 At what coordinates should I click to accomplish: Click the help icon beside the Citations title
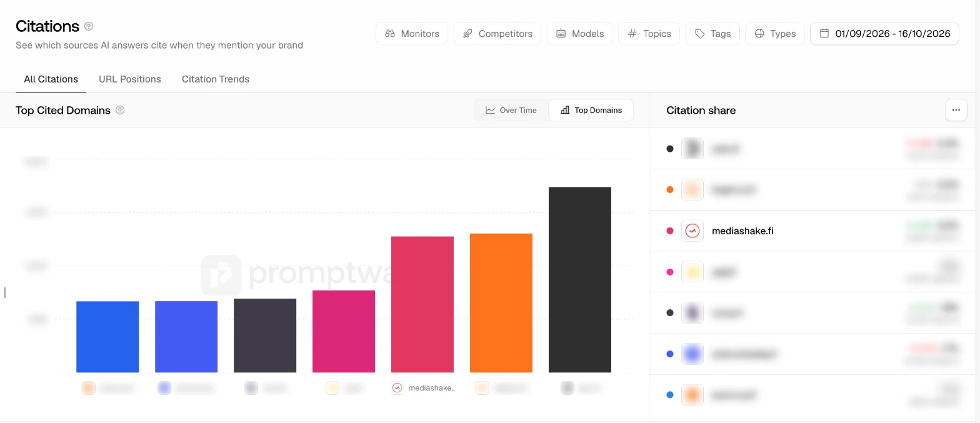click(x=89, y=26)
